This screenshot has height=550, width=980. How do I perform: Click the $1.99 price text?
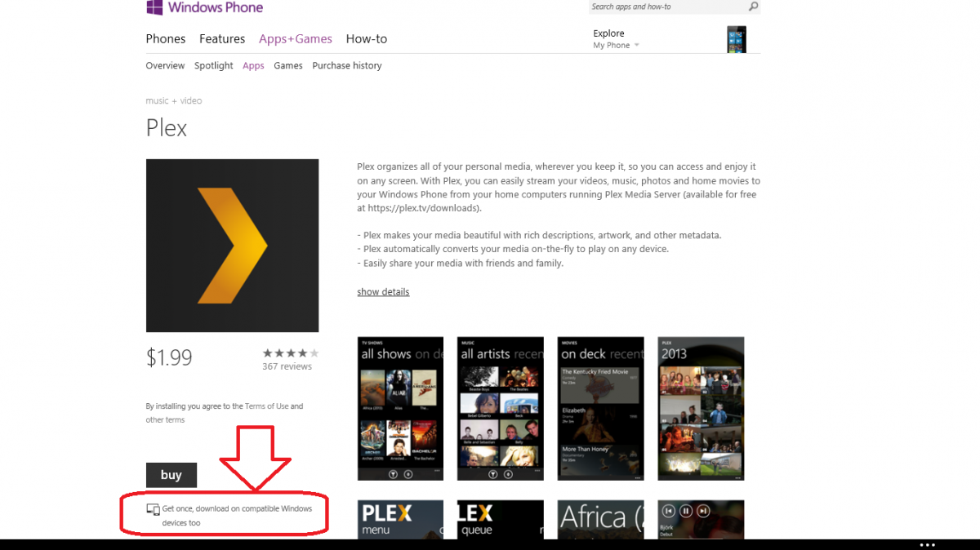pos(169,357)
